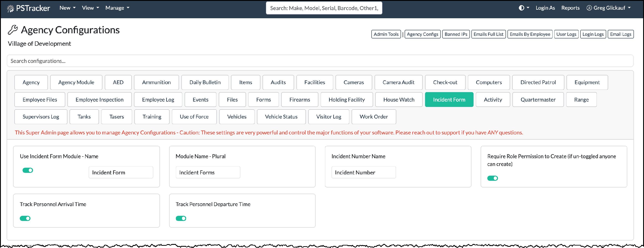Switch to the Items tab
Viewport: 644px width, 248px height.
pos(246,82)
